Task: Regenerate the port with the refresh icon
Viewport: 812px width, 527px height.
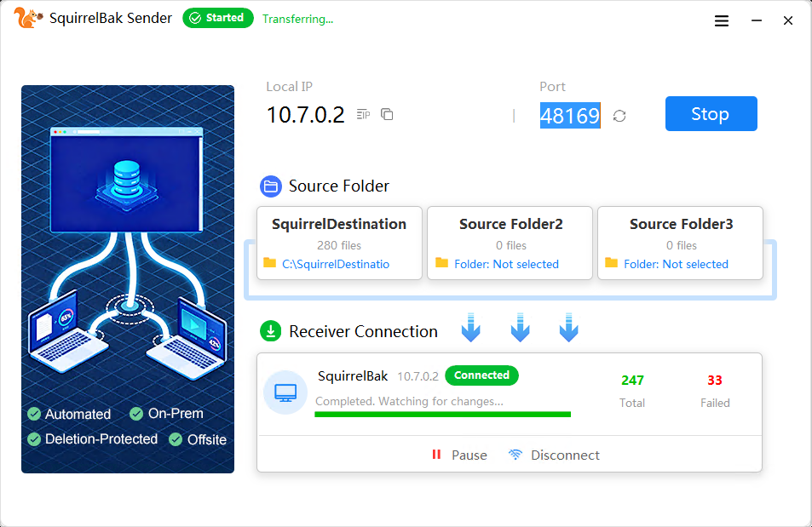Action: [619, 115]
